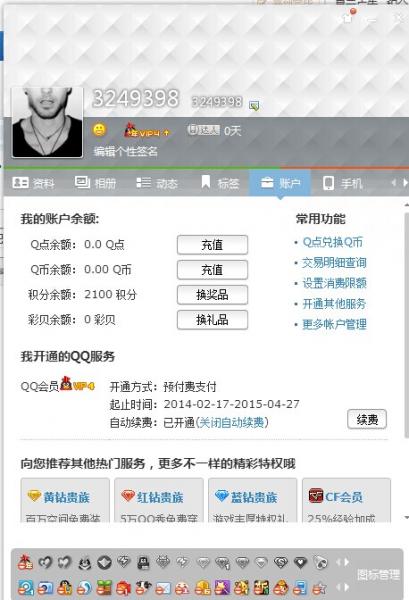Click the profile avatar photo
409x600 pixels.
[47, 122]
